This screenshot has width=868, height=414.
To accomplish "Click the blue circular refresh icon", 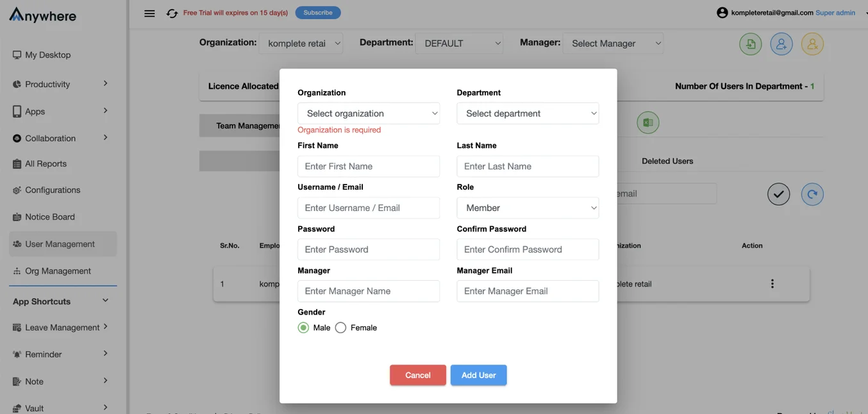I will click(x=812, y=194).
